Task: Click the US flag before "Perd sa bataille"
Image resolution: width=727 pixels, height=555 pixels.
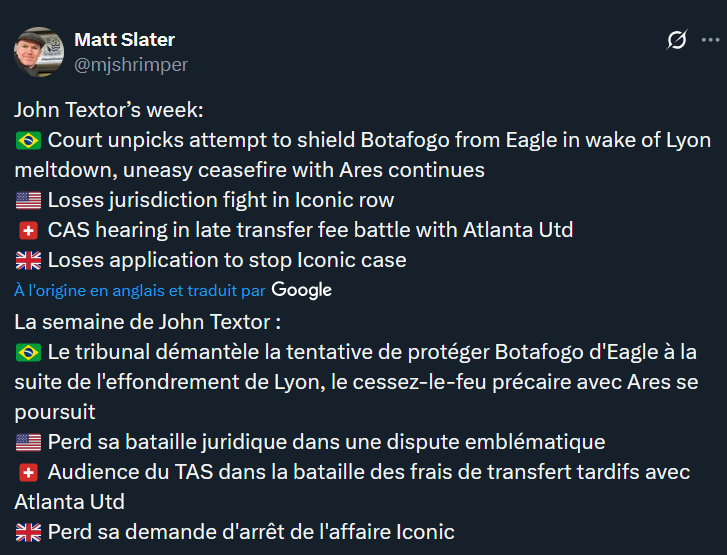Action: 28,442
